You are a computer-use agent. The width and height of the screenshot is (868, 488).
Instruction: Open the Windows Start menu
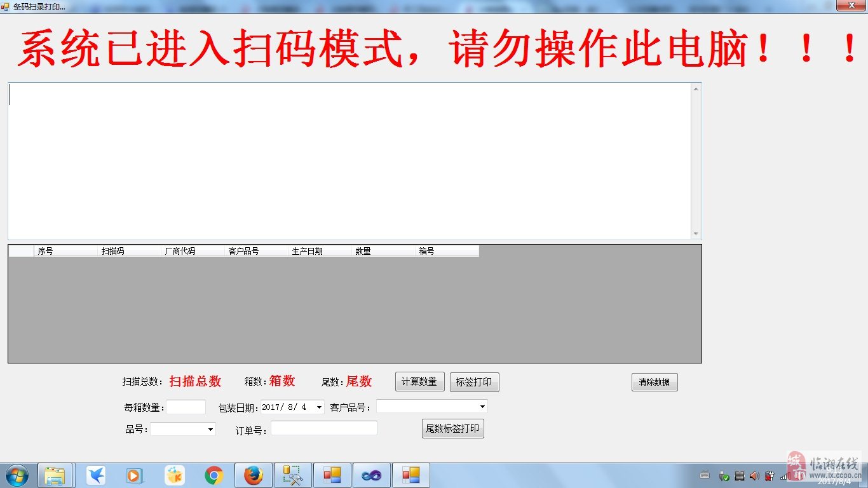coord(15,474)
